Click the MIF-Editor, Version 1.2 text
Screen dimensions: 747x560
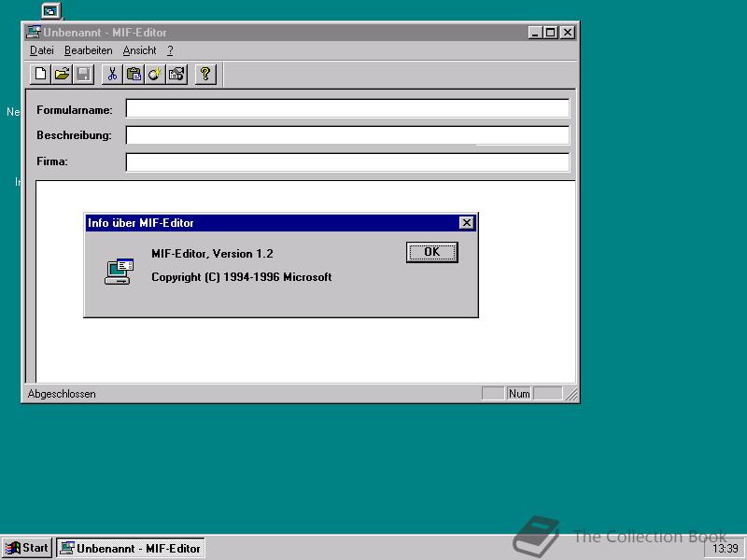click(x=213, y=254)
